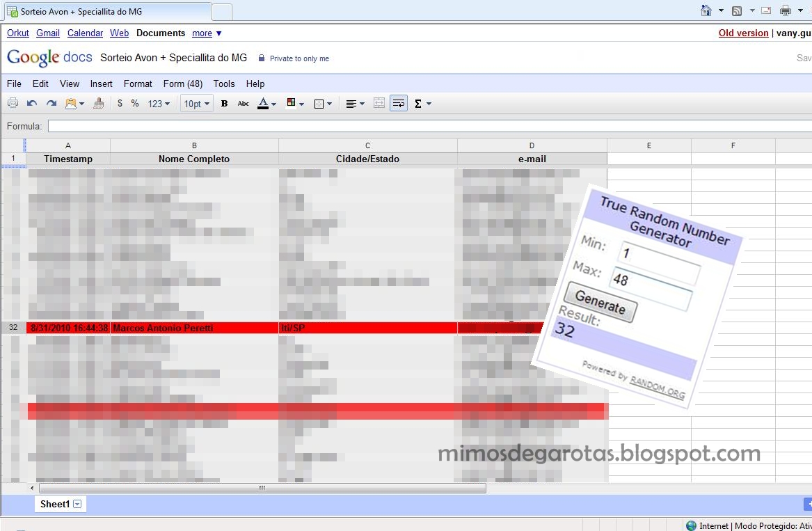Image resolution: width=812 pixels, height=531 pixels.
Task: Open the 10pt font size dropdown
Action: point(197,104)
